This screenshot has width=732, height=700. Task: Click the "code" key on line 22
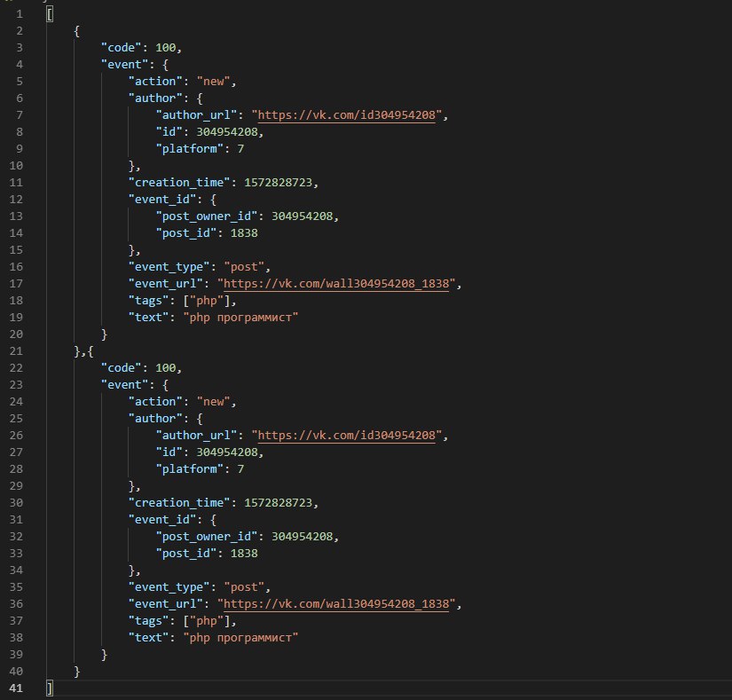(x=122, y=367)
